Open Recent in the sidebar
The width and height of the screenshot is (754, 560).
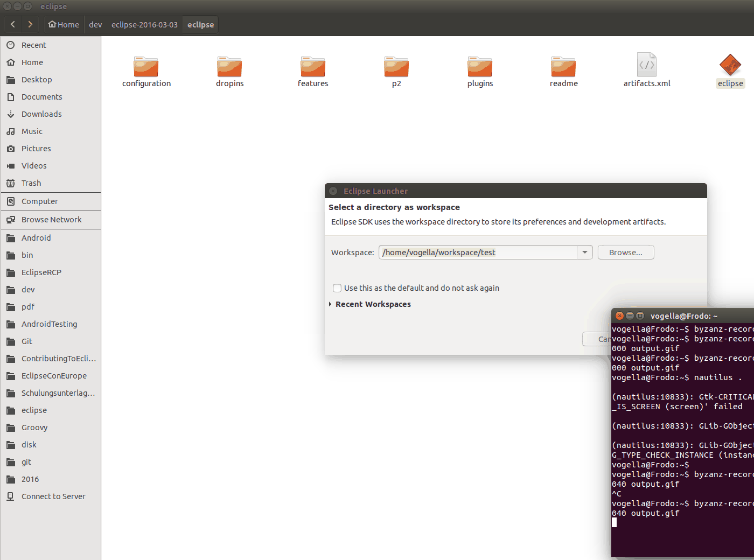[x=51, y=45]
